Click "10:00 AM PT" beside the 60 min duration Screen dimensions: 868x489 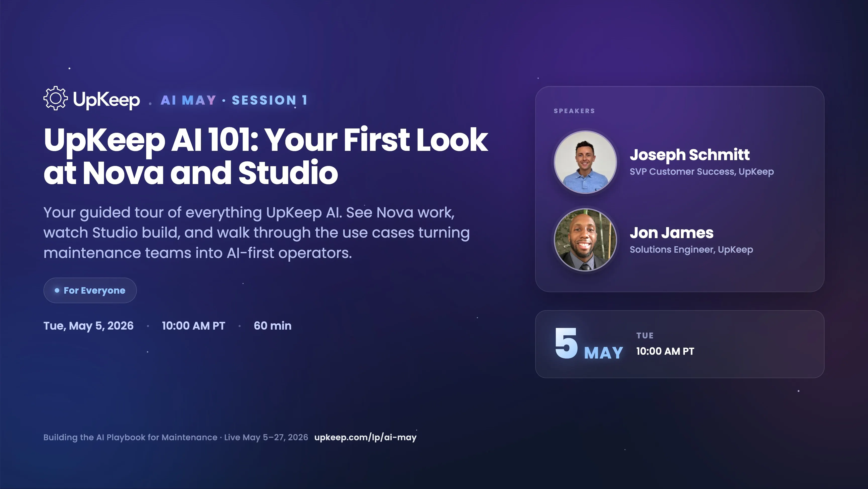(x=193, y=326)
